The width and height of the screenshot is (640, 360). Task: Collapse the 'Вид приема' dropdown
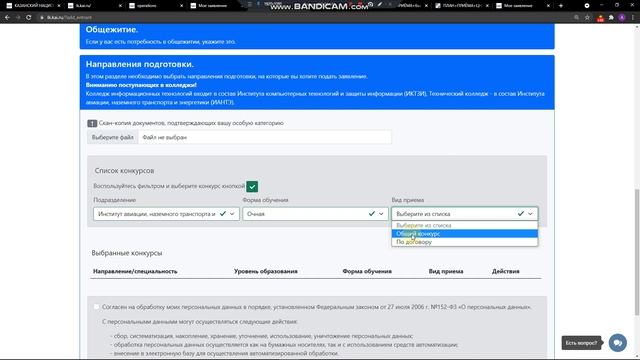(464, 214)
